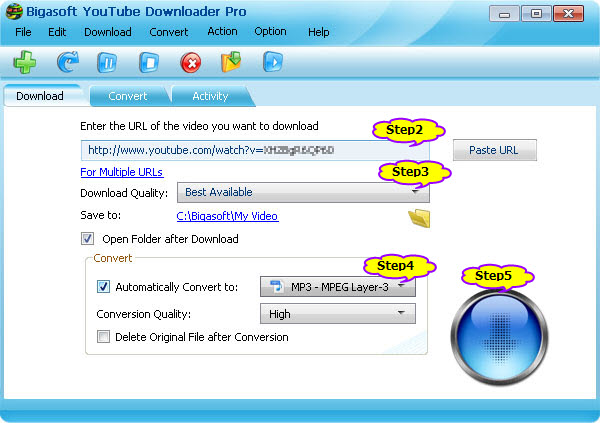Switch to the Convert tab
This screenshot has height=423, width=600.
point(128,96)
